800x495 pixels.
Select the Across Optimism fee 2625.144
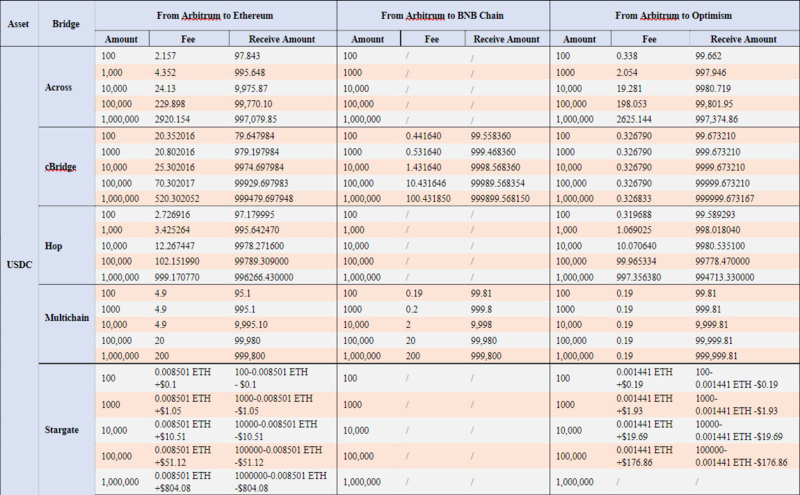[x=636, y=118]
